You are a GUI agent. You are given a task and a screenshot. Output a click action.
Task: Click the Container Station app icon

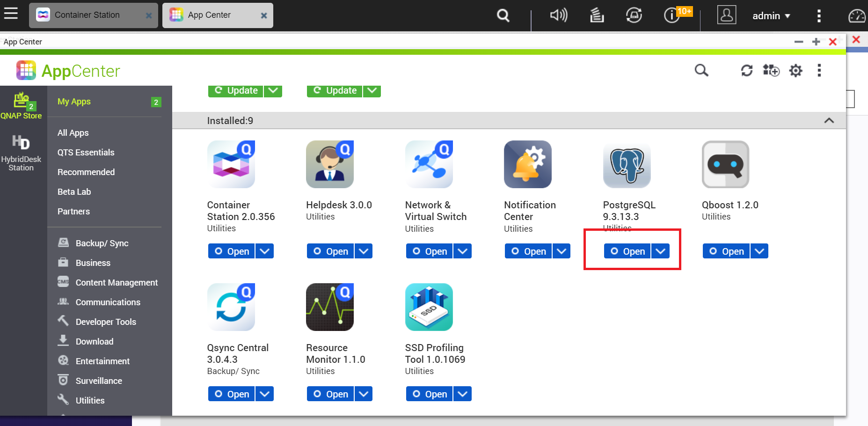click(x=231, y=164)
